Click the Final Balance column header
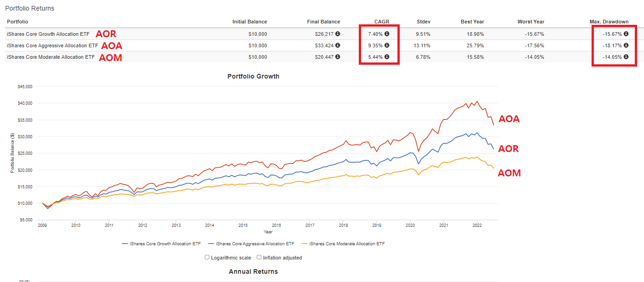Screen dimensions: 644x282 [323, 22]
